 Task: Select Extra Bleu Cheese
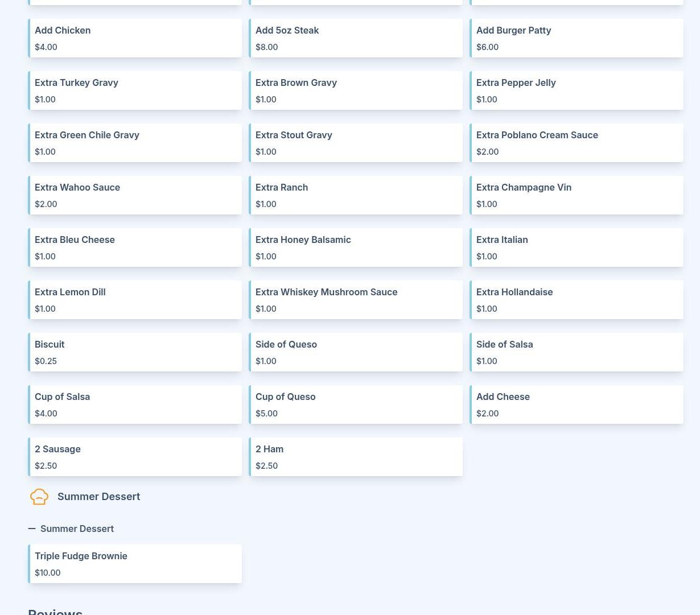[135, 247]
